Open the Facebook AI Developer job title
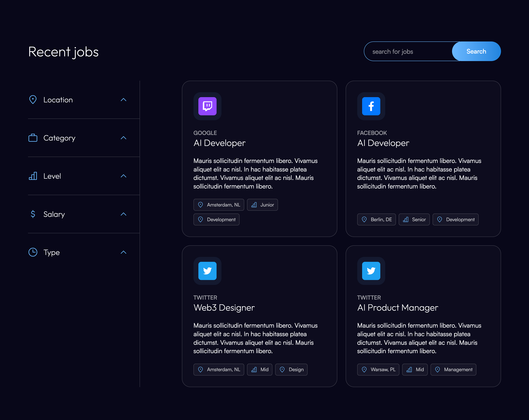This screenshot has width=529, height=420. tap(383, 143)
